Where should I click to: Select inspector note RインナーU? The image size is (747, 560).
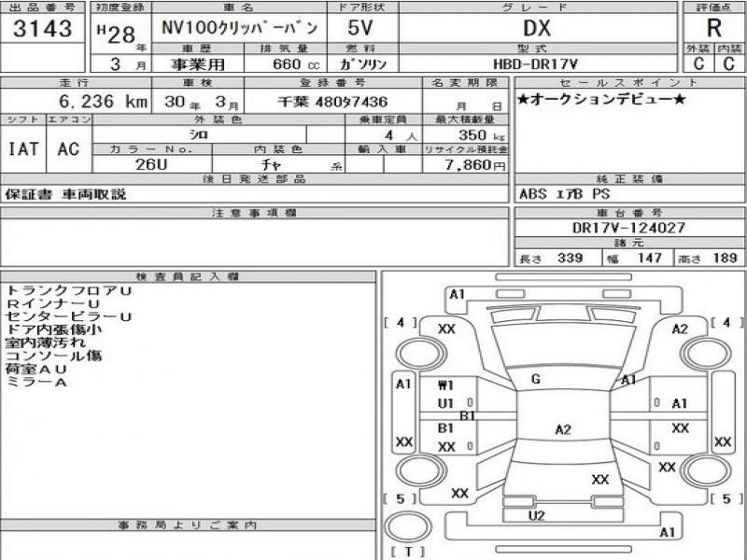click(x=53, y=304)
